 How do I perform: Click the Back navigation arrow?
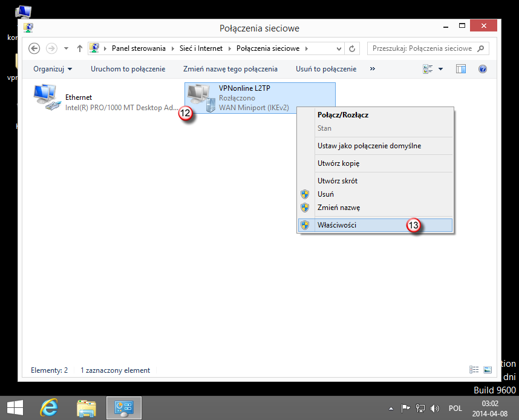click(x=34, y=48)
